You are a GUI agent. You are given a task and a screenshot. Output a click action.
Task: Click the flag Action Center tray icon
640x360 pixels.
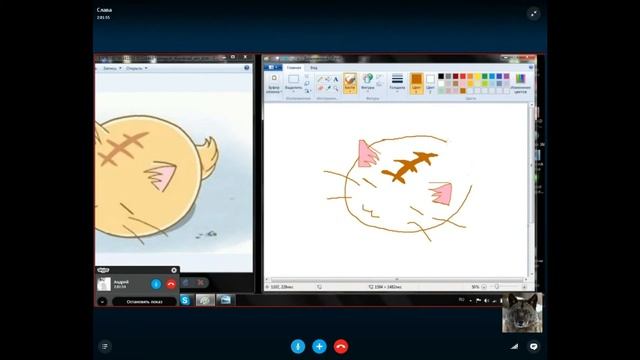pos(478,300)
